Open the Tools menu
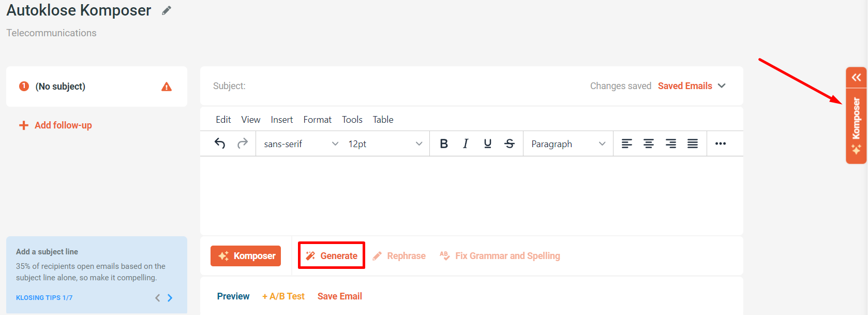This screenshot has height=315, width=868. pos(352,120)
